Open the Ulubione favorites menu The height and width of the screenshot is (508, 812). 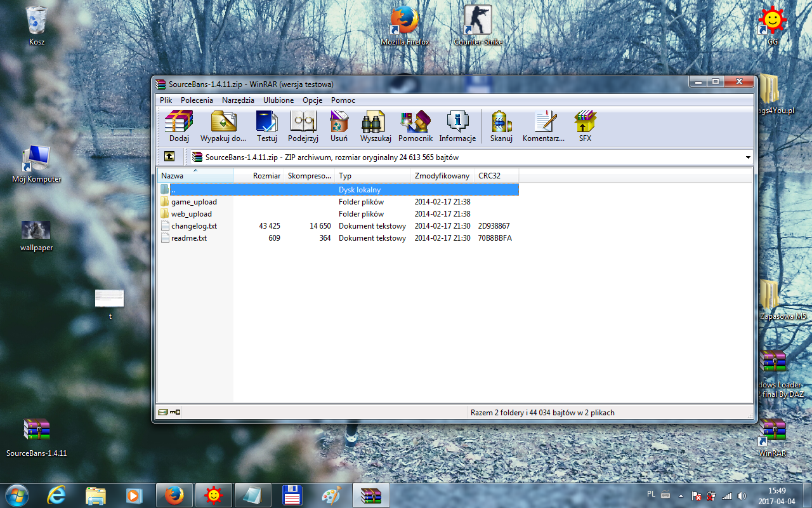(x=278, y=100)
